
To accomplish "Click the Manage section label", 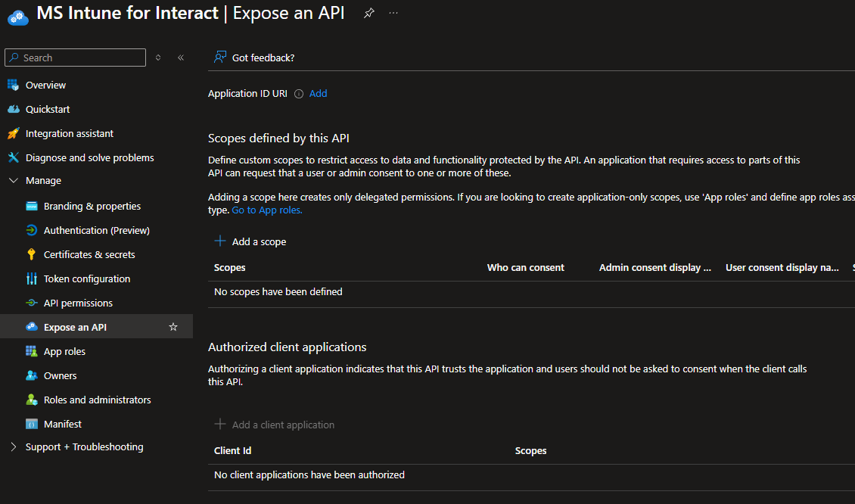I will click(44, 181).
